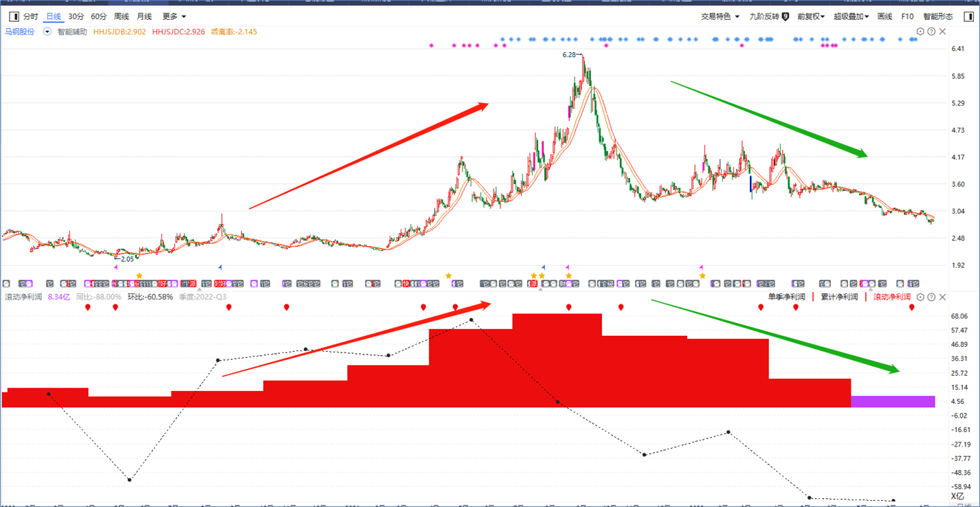Switch to the 30分 timeframe

76,16
